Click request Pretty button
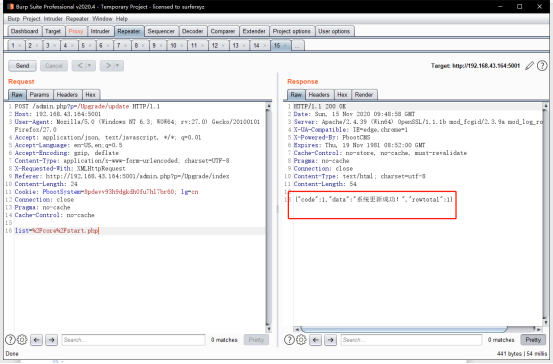The width and height of the screenshot is (553, 364). [256, 340]
